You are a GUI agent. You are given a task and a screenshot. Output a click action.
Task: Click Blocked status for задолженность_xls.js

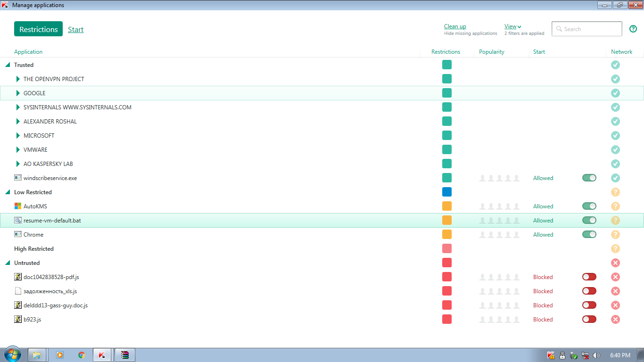coord(543,291)
